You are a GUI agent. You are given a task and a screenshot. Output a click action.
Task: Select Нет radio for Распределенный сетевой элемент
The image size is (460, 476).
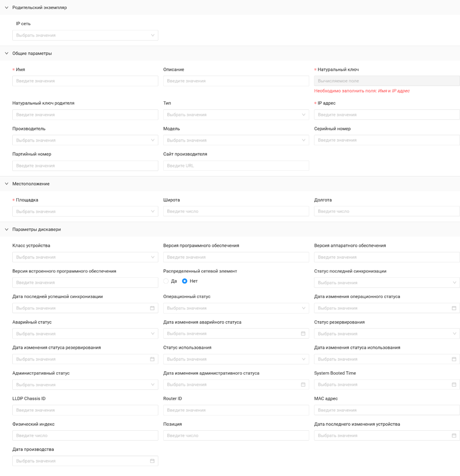(185, 281)
